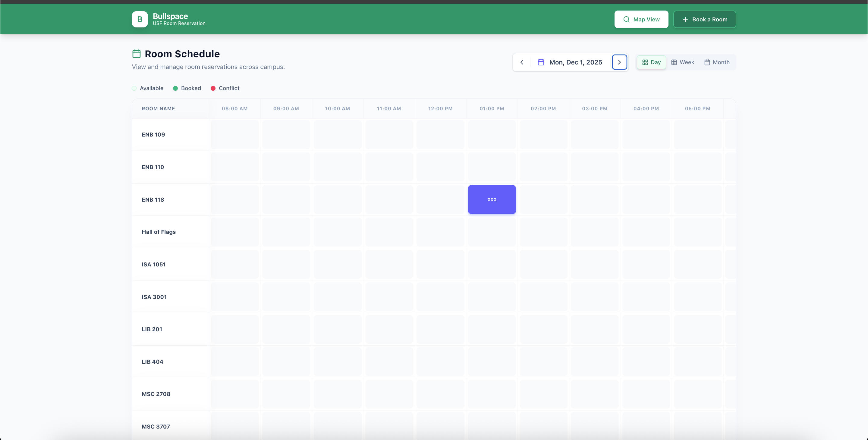
Task: Click the calendar icon on Month view
Action: coord(707,62)
